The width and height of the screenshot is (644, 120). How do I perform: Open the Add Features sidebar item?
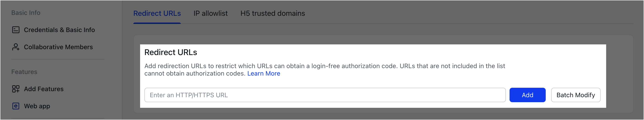44,89
